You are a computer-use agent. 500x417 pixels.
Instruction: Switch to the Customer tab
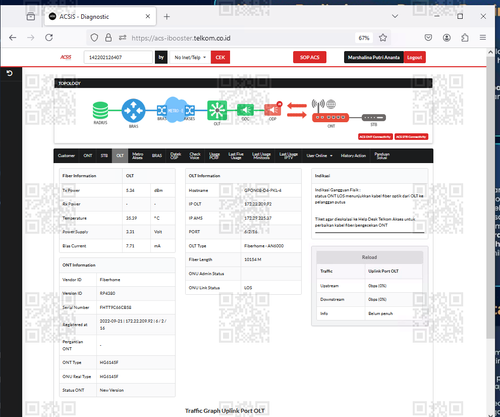pyautogui.click(x=66, y=156)
